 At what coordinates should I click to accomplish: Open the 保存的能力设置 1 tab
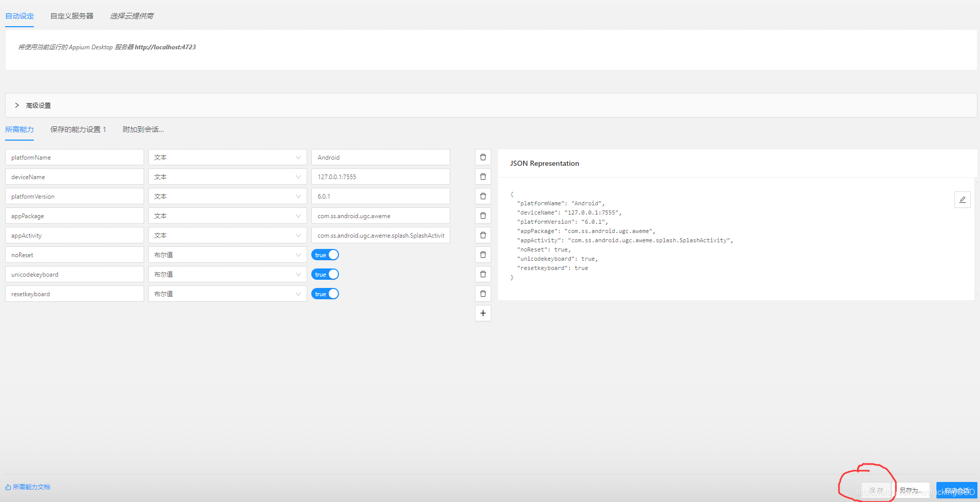78,129
